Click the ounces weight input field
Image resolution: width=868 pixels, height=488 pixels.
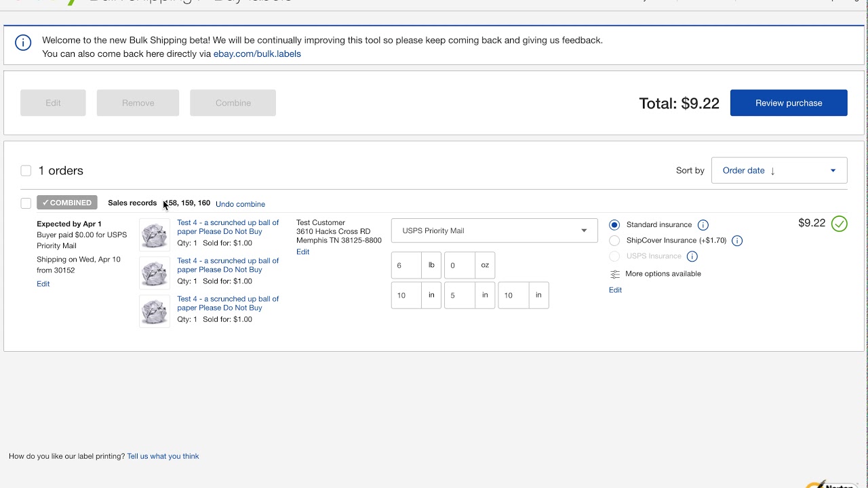[x=460, y=266]
